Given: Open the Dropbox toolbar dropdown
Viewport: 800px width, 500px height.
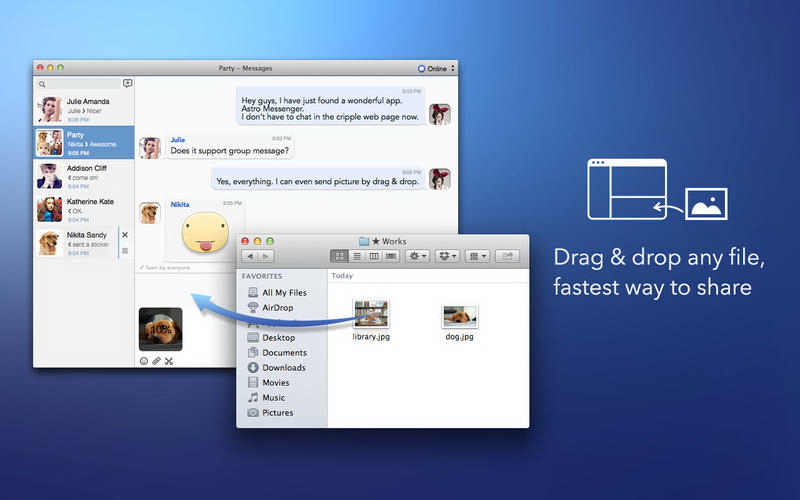Looking at the screenshot, I should 447,257.
